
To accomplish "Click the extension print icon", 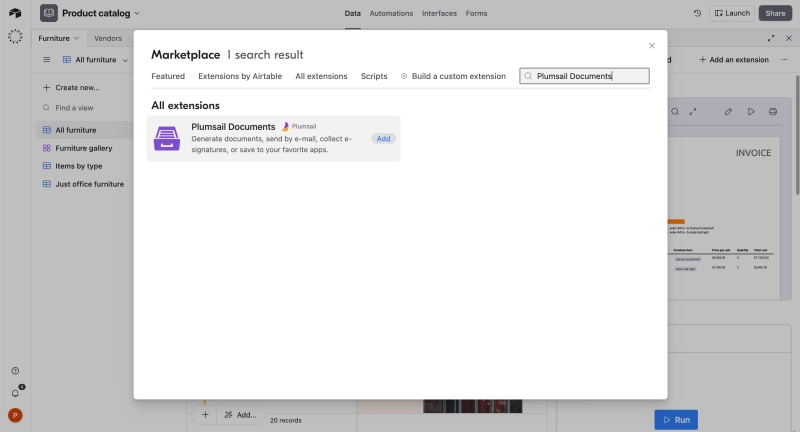I will pyautogui.click(x=773, y=112).
